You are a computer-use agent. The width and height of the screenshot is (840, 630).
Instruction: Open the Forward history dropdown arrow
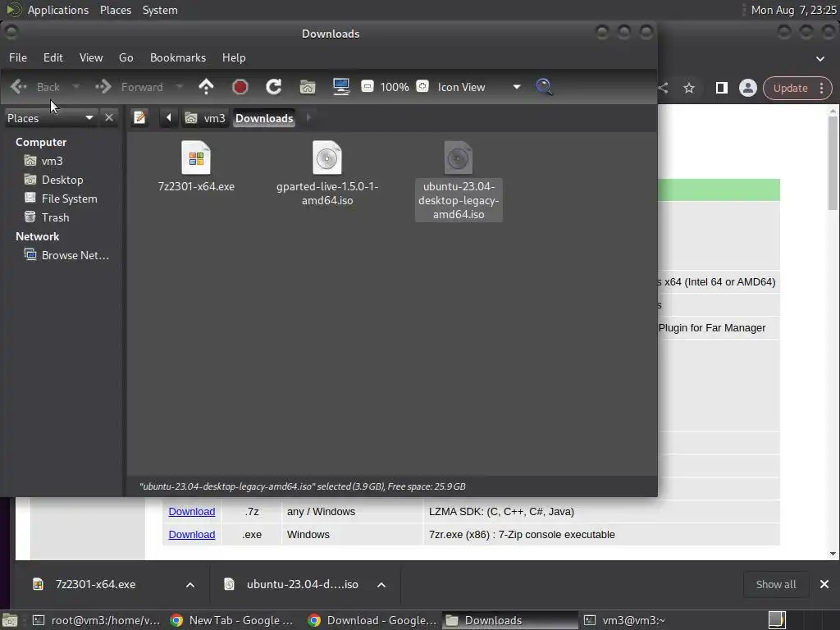[x=180, y=87]
